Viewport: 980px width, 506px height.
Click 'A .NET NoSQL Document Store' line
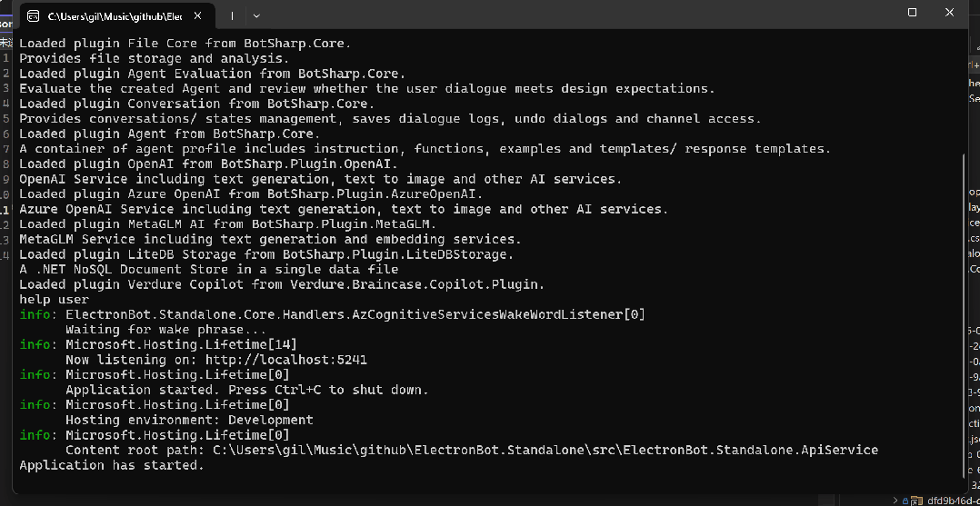209,269
